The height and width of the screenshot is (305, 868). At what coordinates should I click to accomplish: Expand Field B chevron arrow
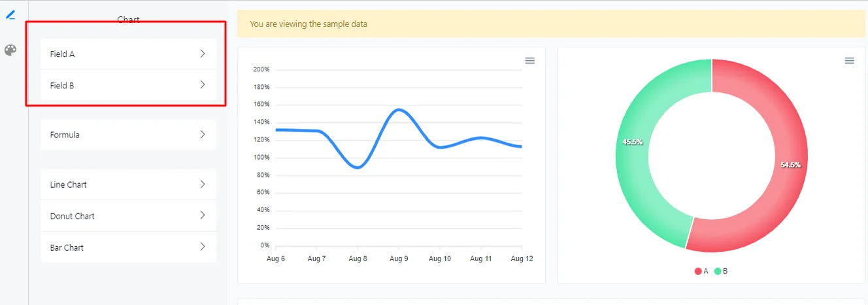pyautogui.click(x=203, y=84)
